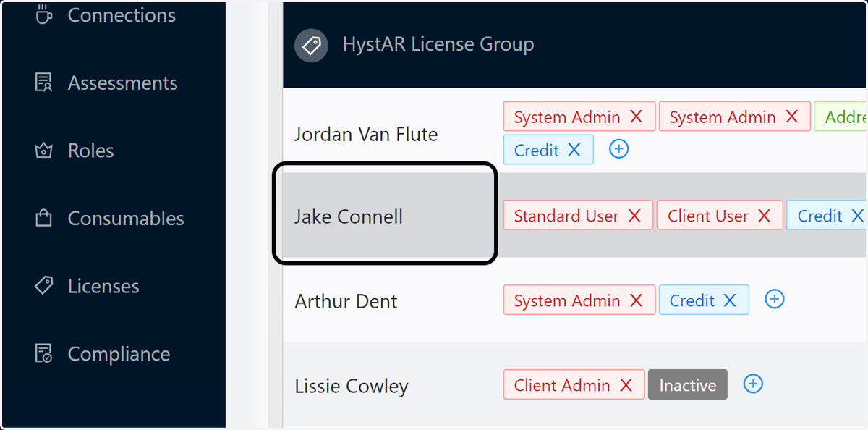Click the Inactive badge for Lissie Cowley
The height and width of the screenshot is (430, 868).
(x=688, y=385)
